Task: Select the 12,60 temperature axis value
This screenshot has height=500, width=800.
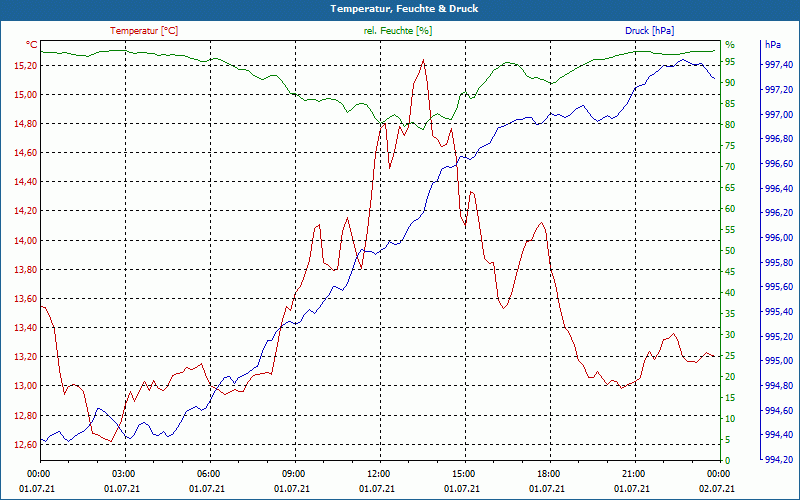Action: coord(26,444)
